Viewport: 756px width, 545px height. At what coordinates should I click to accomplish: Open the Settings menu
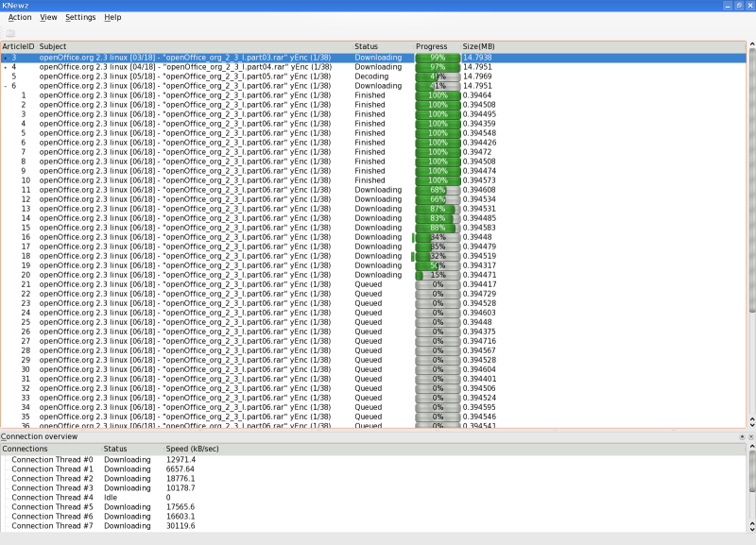point(80,17)
